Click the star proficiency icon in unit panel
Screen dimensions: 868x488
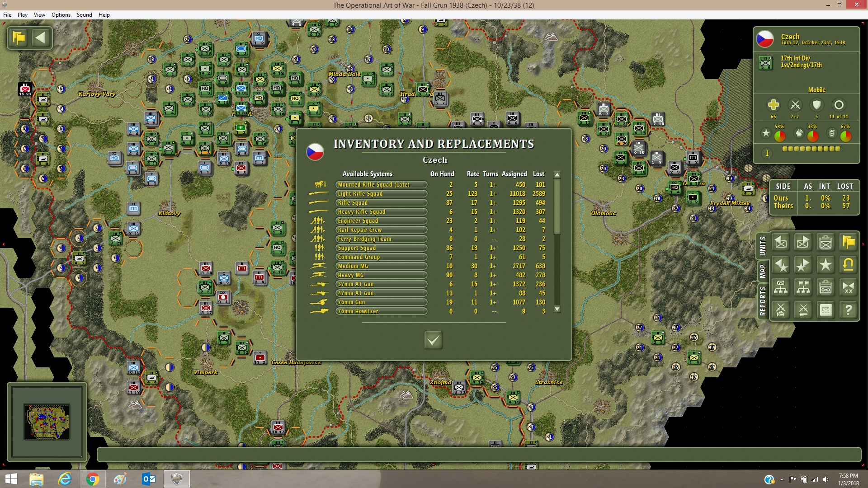coord(766,133)
